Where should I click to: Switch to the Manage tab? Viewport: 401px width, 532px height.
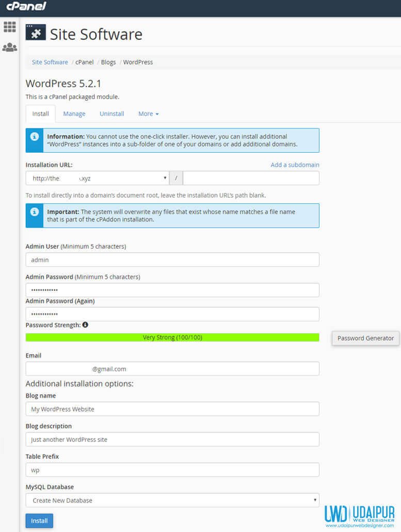point(74,114)
